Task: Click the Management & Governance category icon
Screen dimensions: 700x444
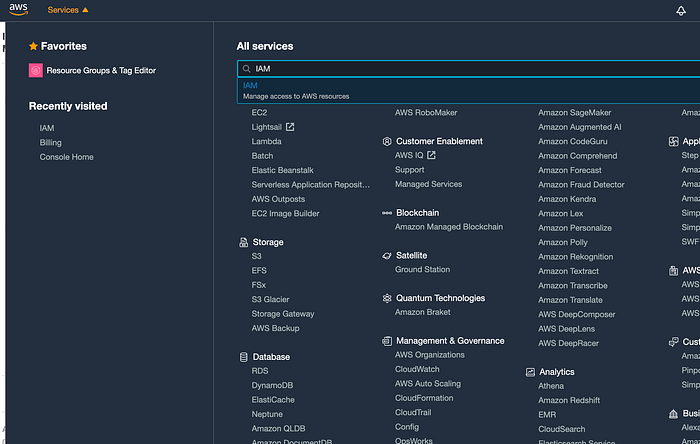Action: point(387,341)
